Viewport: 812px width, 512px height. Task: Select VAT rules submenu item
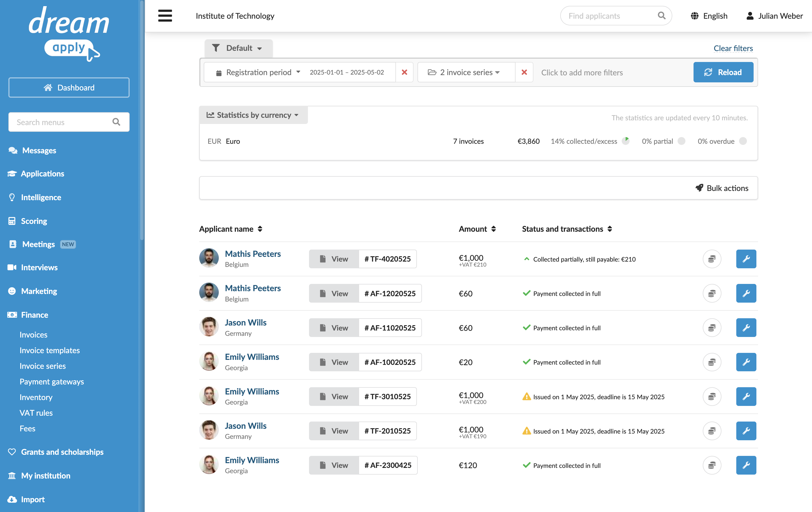click(x=36, y=413)
